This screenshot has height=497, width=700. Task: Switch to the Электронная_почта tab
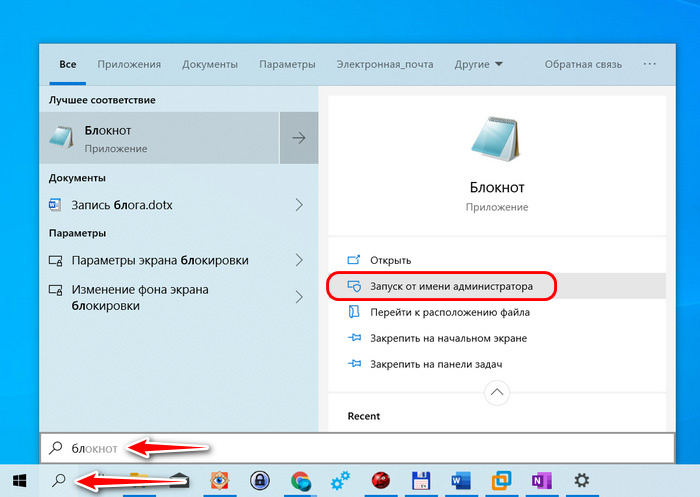pyautogui.click(x=385, y=64)
